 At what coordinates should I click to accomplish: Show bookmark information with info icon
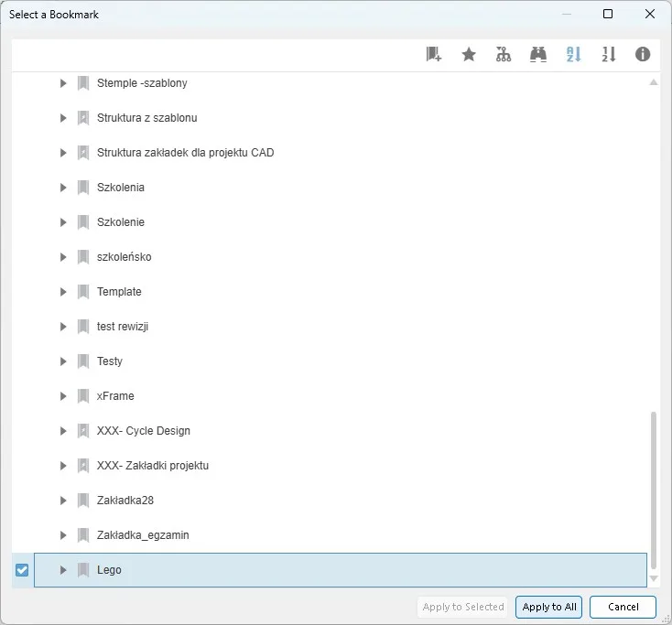pos(643,54)
